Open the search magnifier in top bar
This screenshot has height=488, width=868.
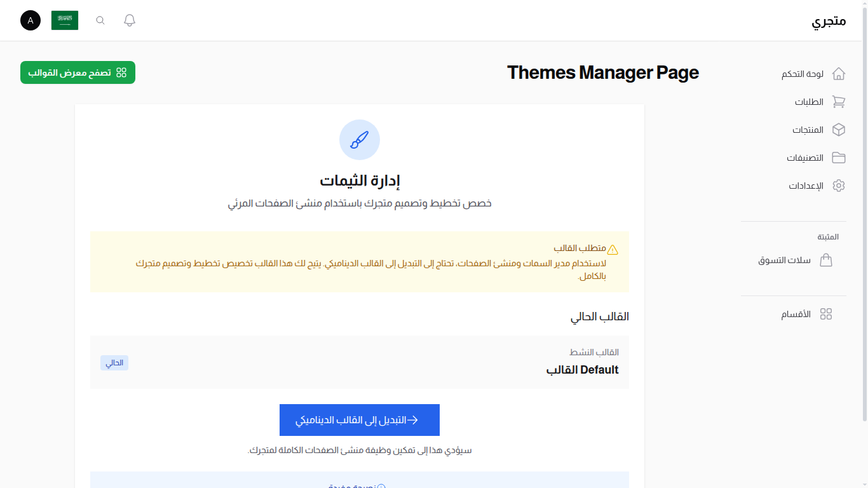pos(100,20)
